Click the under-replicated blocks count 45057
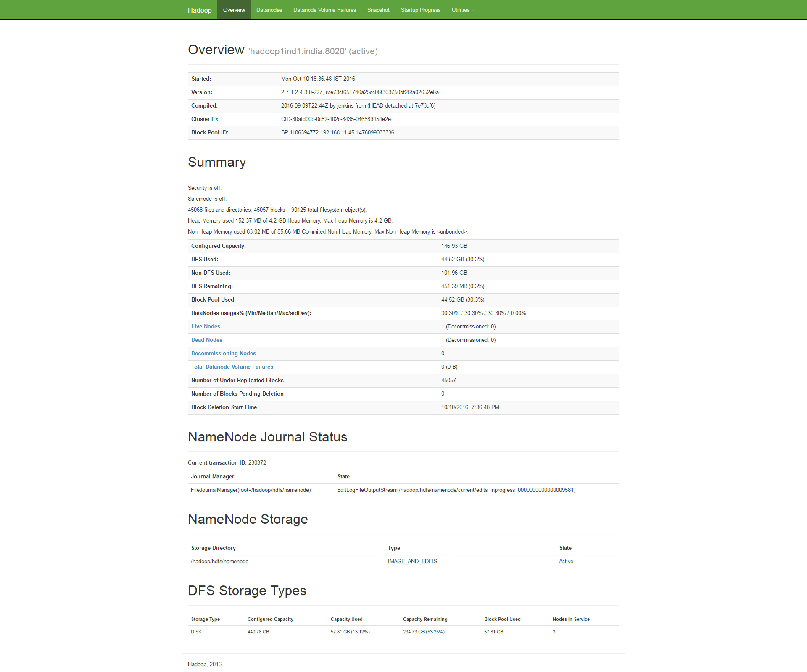Image resolution: width=807 pixels, height=672 pixels. click(448, 381)
